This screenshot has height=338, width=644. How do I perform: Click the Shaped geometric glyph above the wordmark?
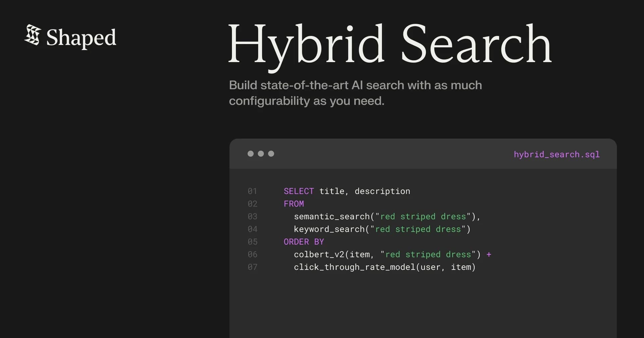(x=32, y=36)
